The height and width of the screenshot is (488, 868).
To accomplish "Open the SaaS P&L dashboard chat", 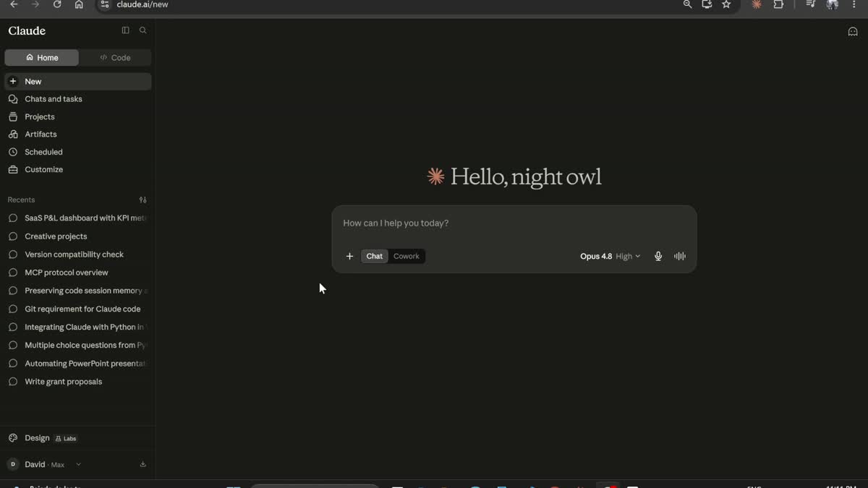I will pos(77,218).
